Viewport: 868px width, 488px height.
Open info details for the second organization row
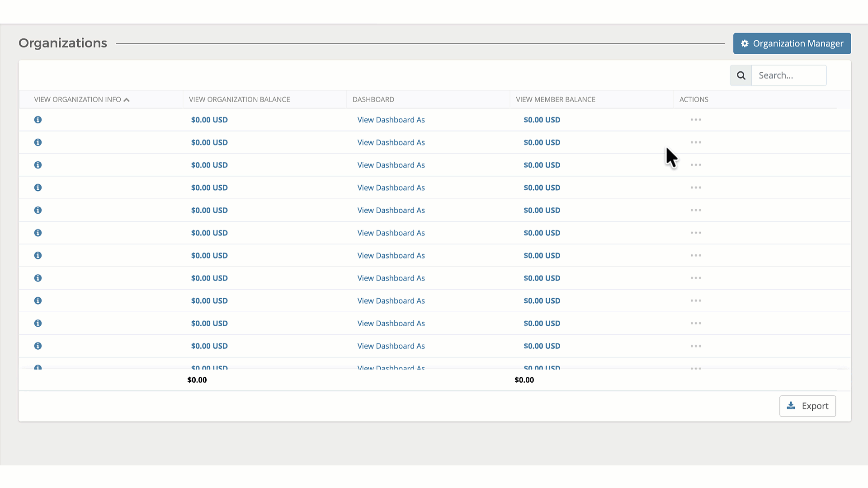tap(38, 142)
